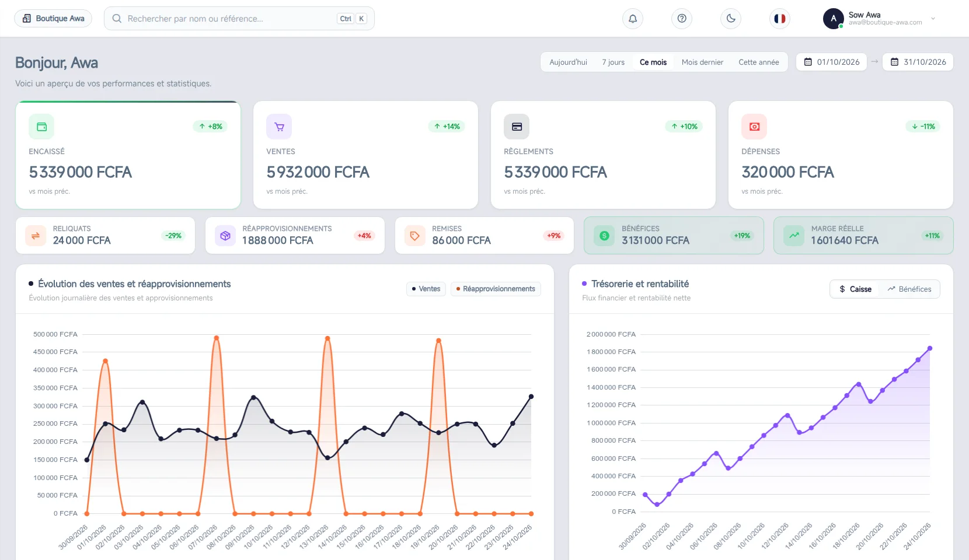Click the Ventes shopping cart icon
The image size is (969, 560).
[x=279, y=127]
